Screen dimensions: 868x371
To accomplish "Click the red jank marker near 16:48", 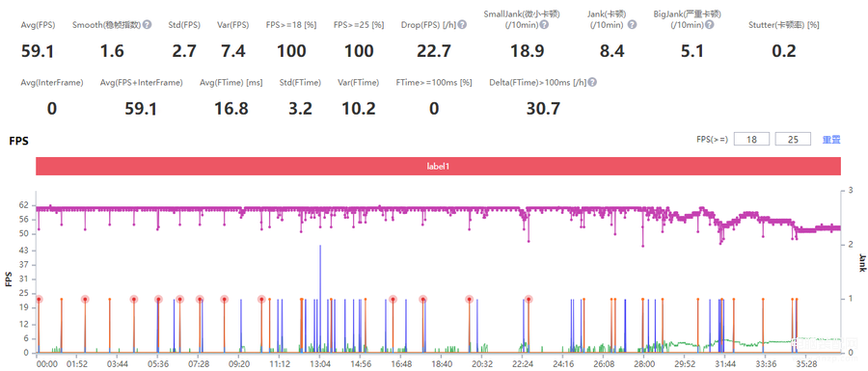I will coord(393,299).
